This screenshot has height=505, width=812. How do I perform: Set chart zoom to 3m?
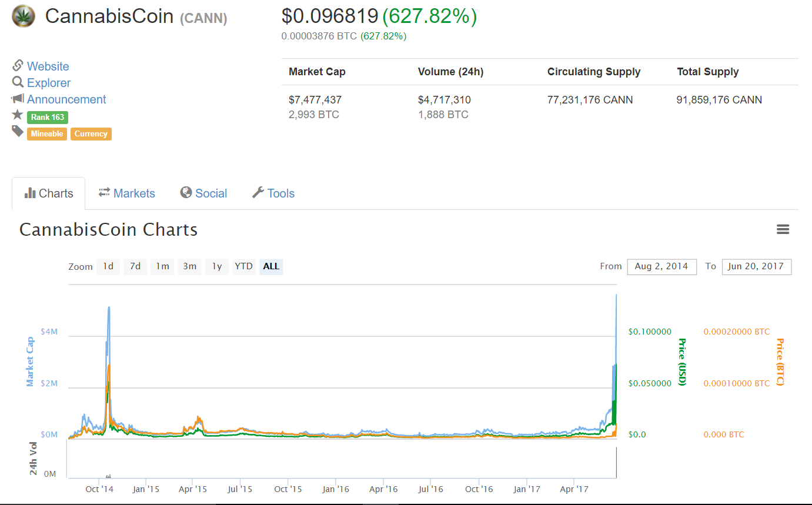(189, 266)
